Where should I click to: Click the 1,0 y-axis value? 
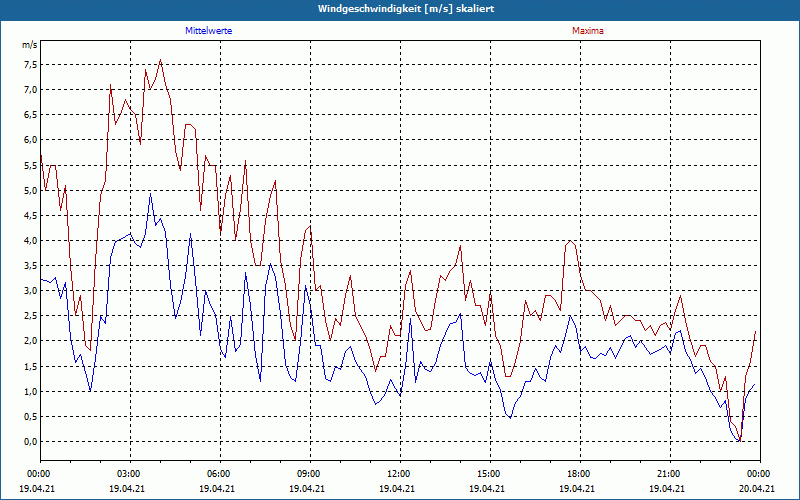coord(30,391)
